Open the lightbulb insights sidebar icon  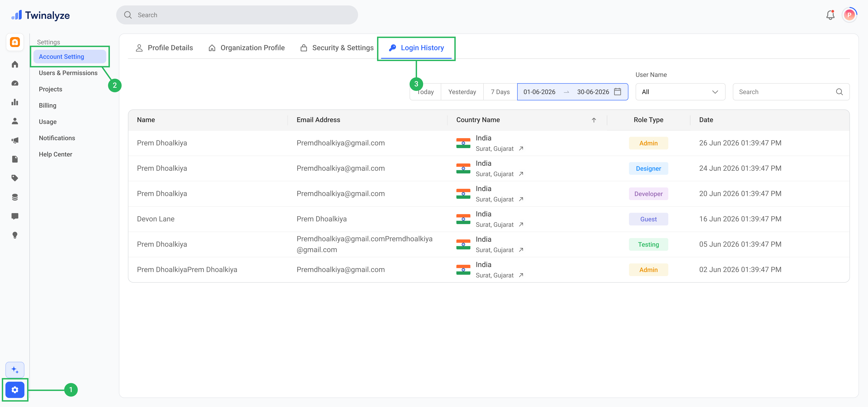(15, 235)
